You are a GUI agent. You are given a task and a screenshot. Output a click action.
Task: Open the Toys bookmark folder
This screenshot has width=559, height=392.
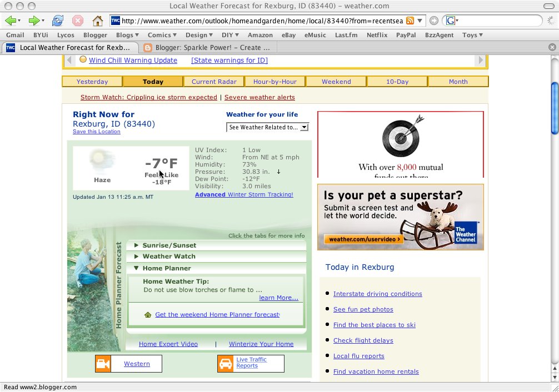pos(472,35)
